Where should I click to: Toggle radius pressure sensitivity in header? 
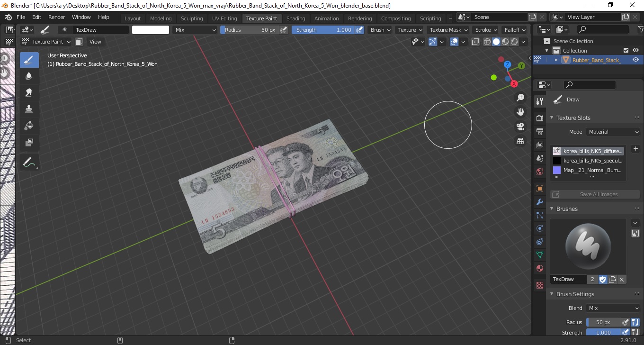click(284, 30)
